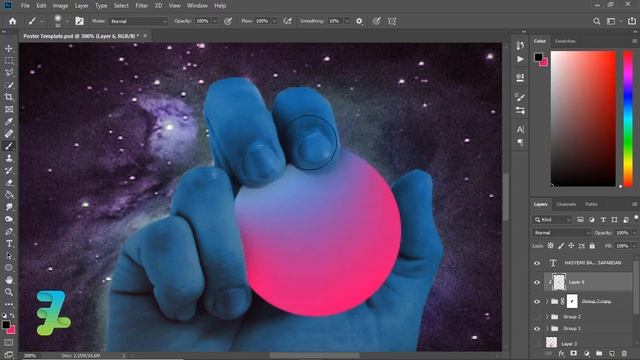This screenshot has width=640, height=360.
Task: Open smoothing options gear
Action: pos(359,21)
